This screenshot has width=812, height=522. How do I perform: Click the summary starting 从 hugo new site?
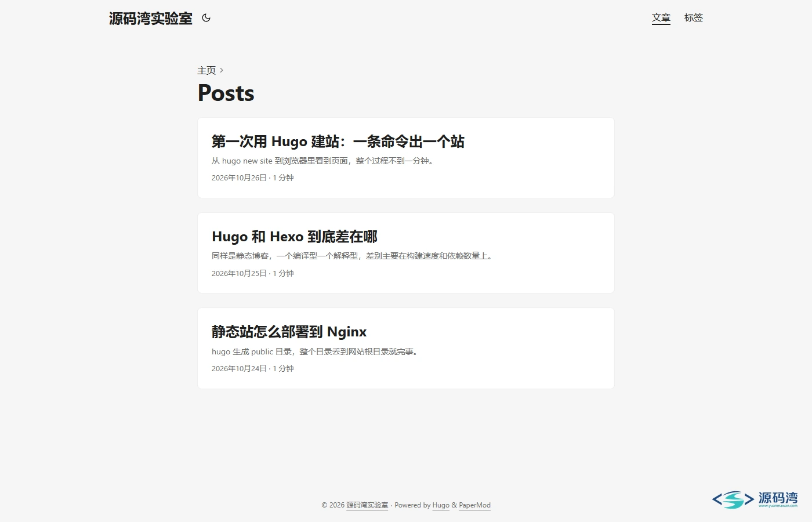323,161
